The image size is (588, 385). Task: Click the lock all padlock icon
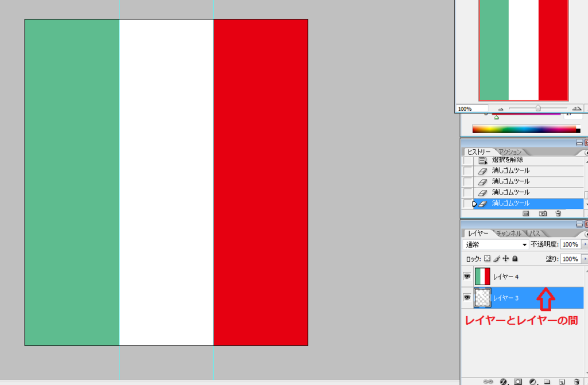pyautogui.click(x=515, y=258)
